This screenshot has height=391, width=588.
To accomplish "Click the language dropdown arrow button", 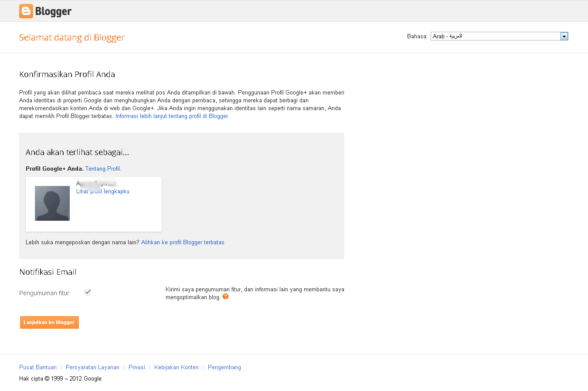I will pos(564,36).
